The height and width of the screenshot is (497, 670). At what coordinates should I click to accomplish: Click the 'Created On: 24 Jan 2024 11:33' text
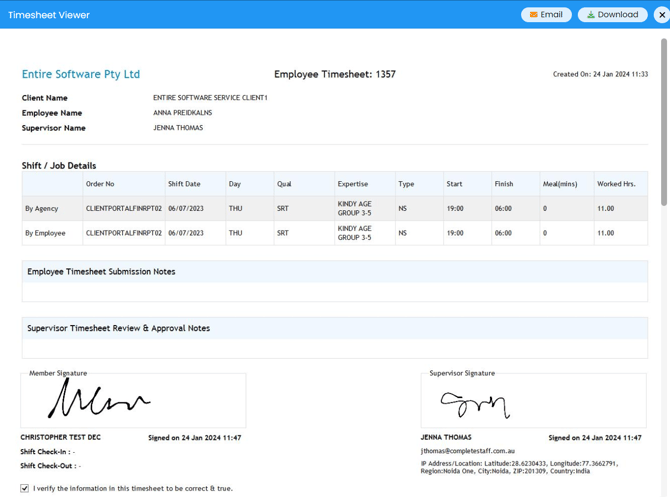click(600, 74)
